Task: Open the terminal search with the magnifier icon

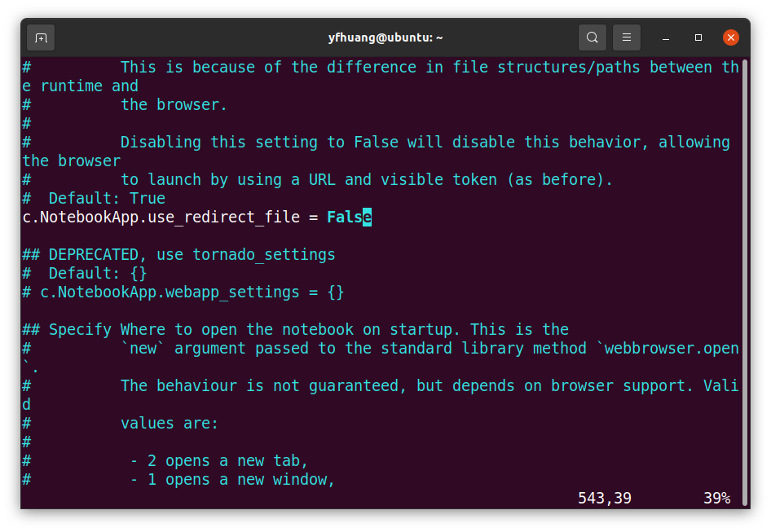Action: tap(592, 37)
